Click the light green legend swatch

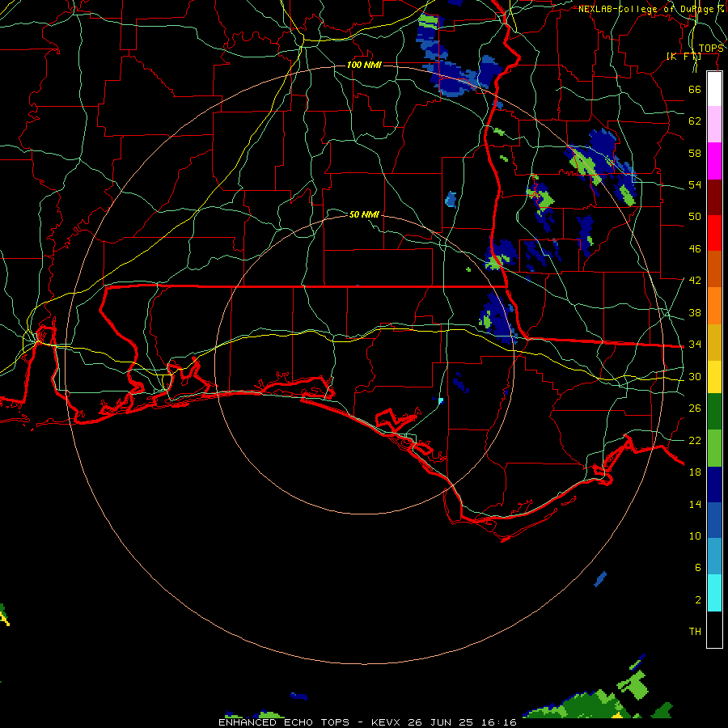tap(714, 448)
